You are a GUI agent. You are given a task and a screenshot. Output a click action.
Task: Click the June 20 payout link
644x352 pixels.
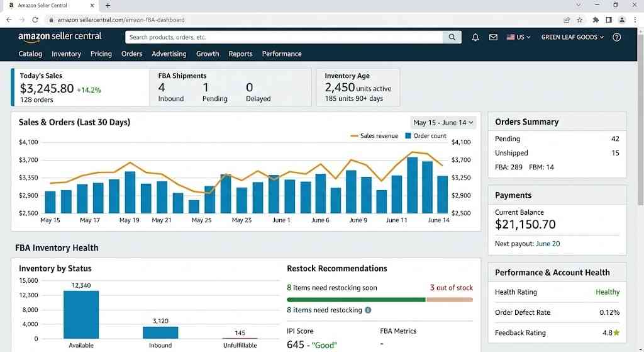[548, 244]
